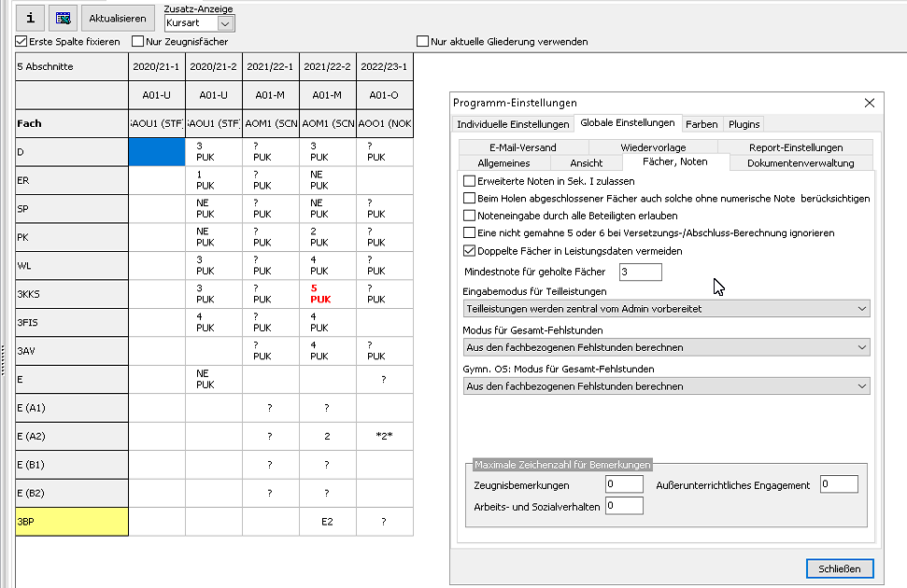Enable Nur aktuelle Gliederung verwenden

click(423, 42)
